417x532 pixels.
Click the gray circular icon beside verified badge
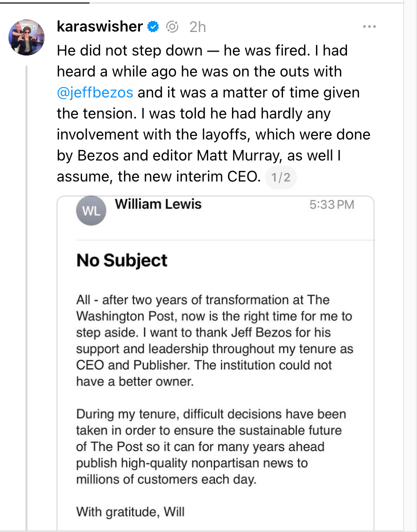click(172, 26)
